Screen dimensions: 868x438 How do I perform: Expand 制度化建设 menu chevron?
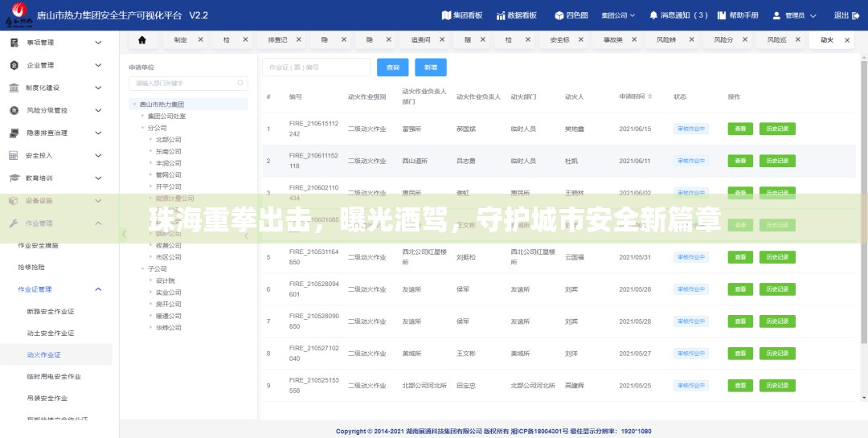[99, 88]
